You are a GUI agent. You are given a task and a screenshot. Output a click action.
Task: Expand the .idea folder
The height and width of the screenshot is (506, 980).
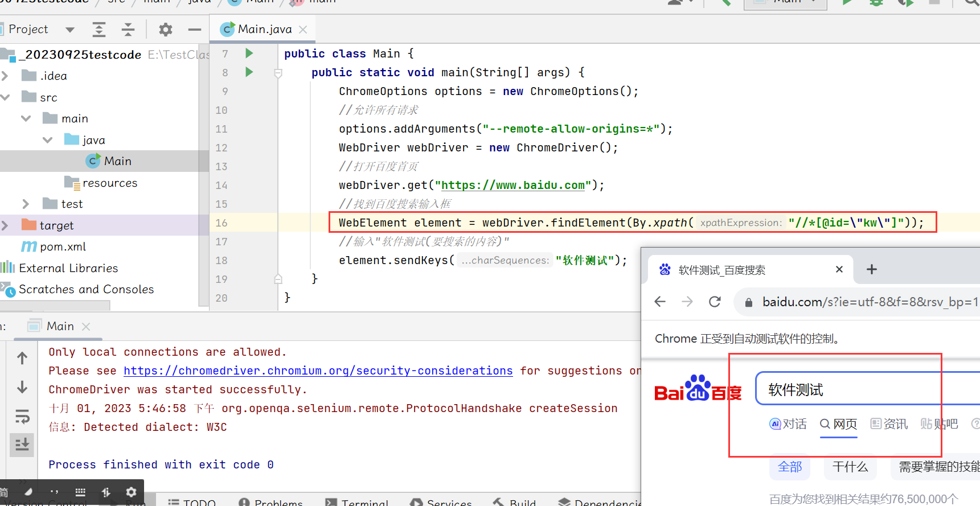[5, 76]
